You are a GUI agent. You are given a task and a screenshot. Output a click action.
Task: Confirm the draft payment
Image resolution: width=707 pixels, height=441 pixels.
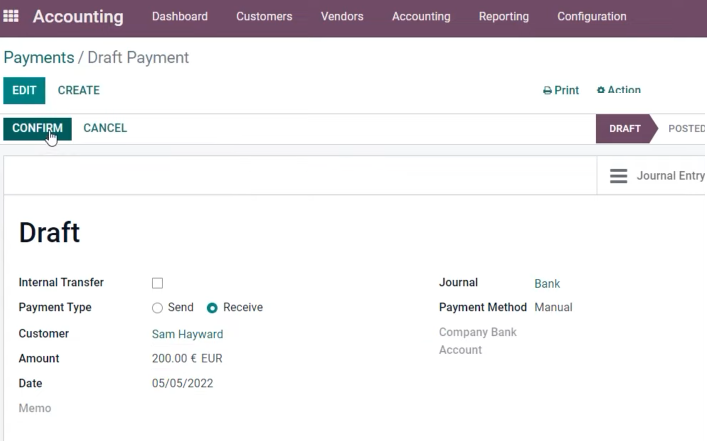37,129
